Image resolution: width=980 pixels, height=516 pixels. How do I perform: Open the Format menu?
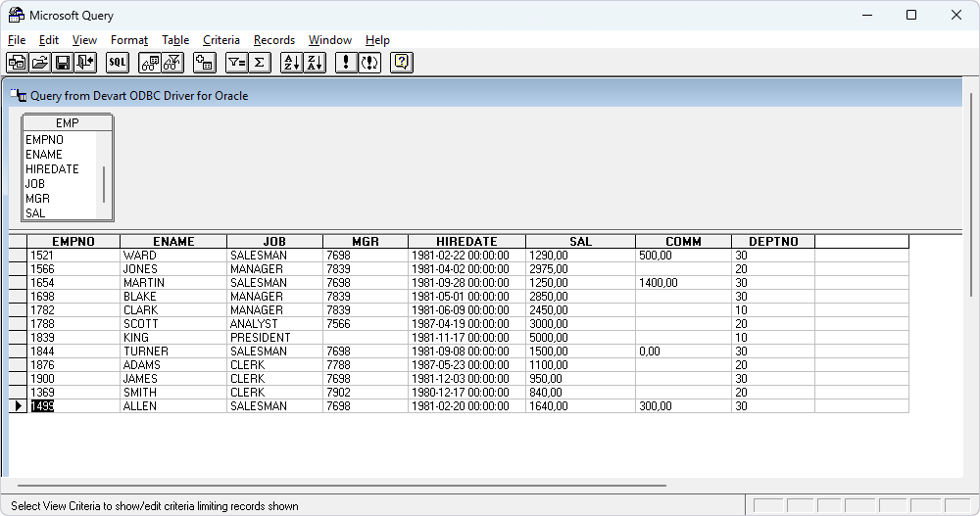pyautogui.click(x=129, y=40)
